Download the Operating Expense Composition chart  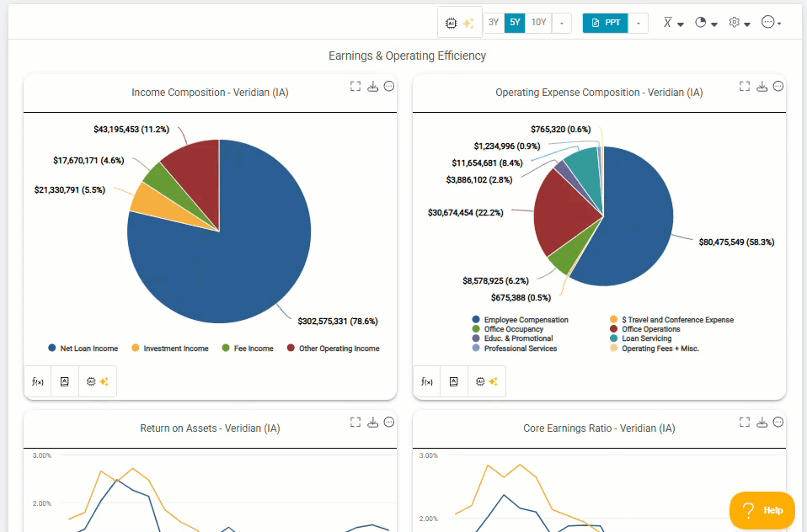tap(762, 87)
